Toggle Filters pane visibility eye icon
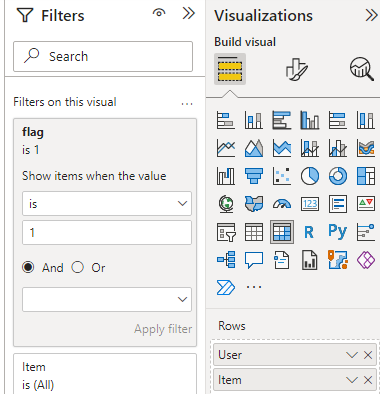The height and width of the screenshot is (394, 380). (x=159, y=13)
